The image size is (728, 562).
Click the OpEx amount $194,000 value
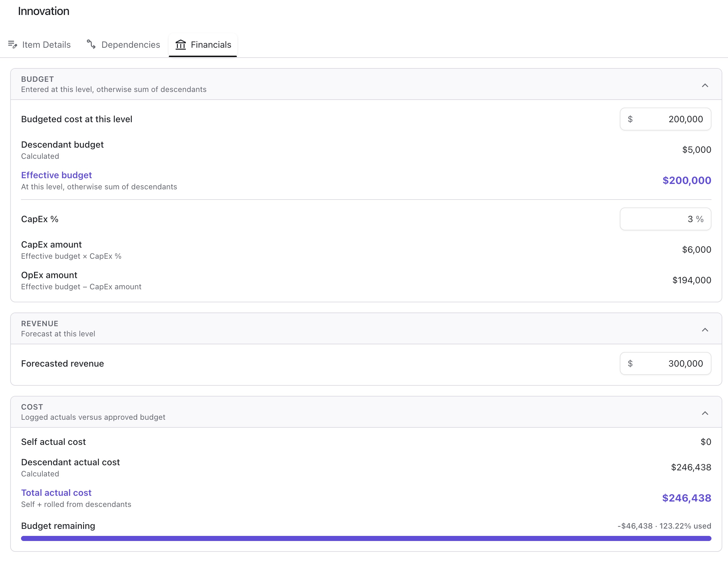pos(692,280)
